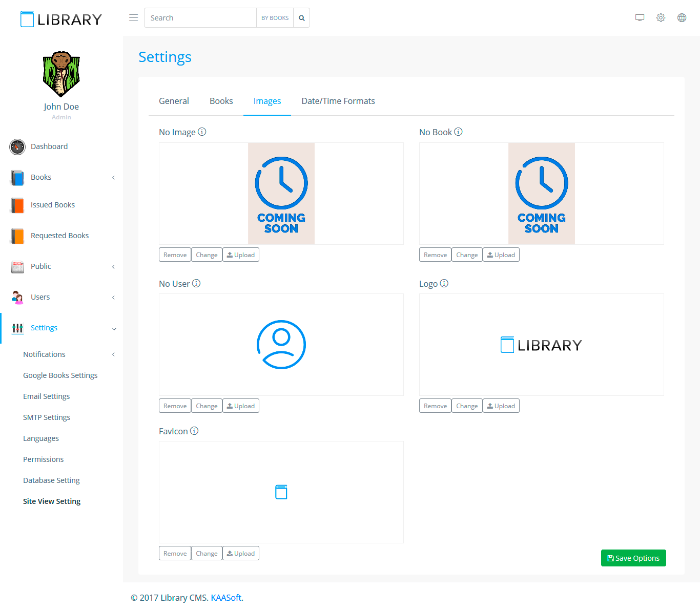Click the Search input field
Viewport: 700px width, 612px height.
coord(200,18)
